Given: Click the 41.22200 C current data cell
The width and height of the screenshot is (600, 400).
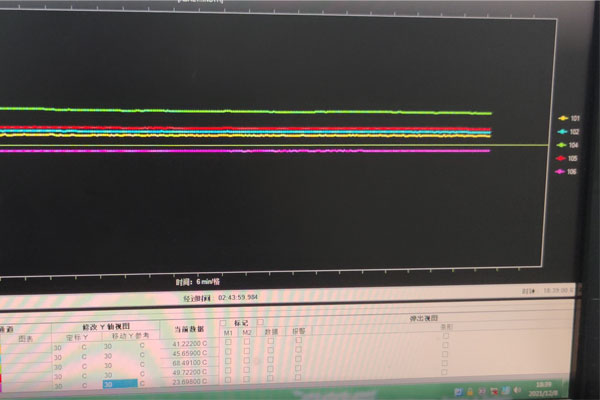Looking at the screenshot, I should click(189, 343).
